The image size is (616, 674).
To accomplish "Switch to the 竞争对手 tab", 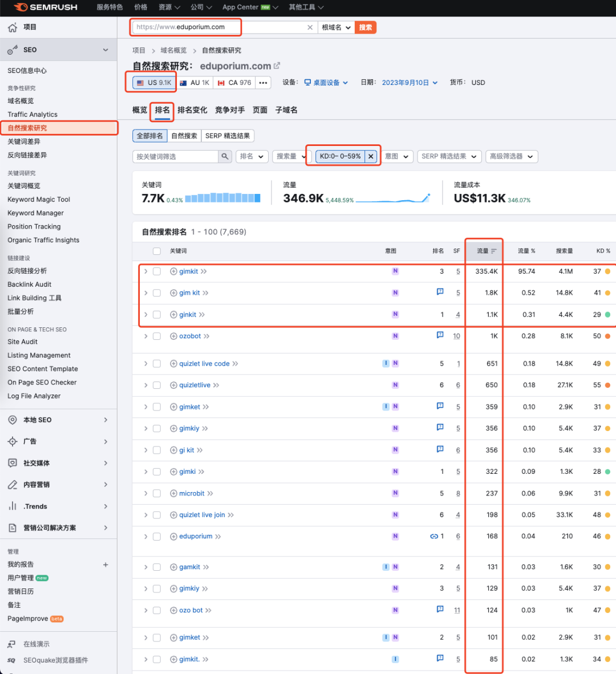I will coord(230,110).
